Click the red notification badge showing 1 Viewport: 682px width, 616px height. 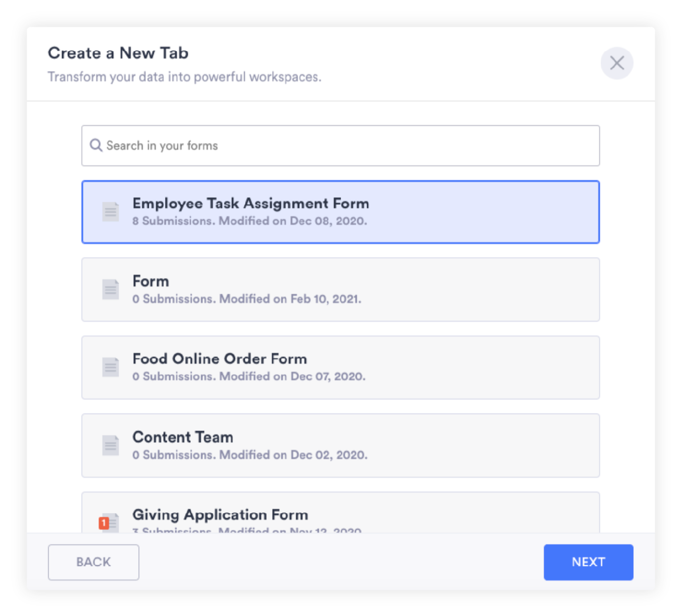click(x=104, y=523)
